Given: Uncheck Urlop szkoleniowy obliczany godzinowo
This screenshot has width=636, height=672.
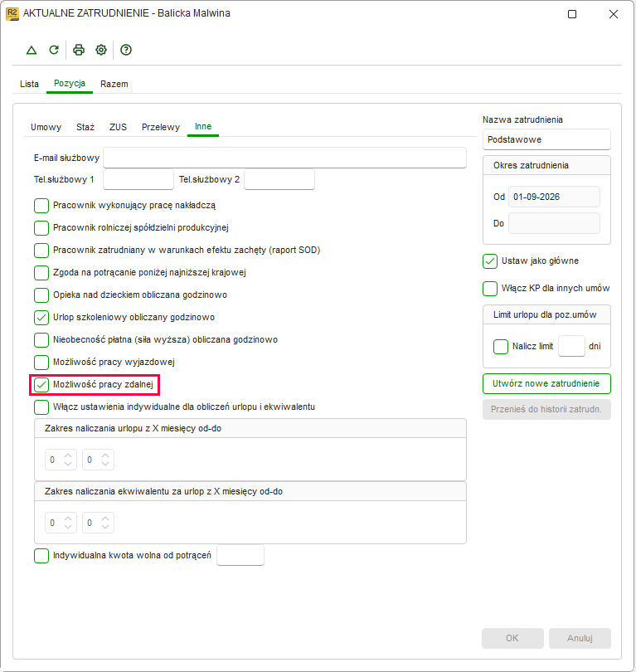Looking at the screenshot, I should point(41,318).
